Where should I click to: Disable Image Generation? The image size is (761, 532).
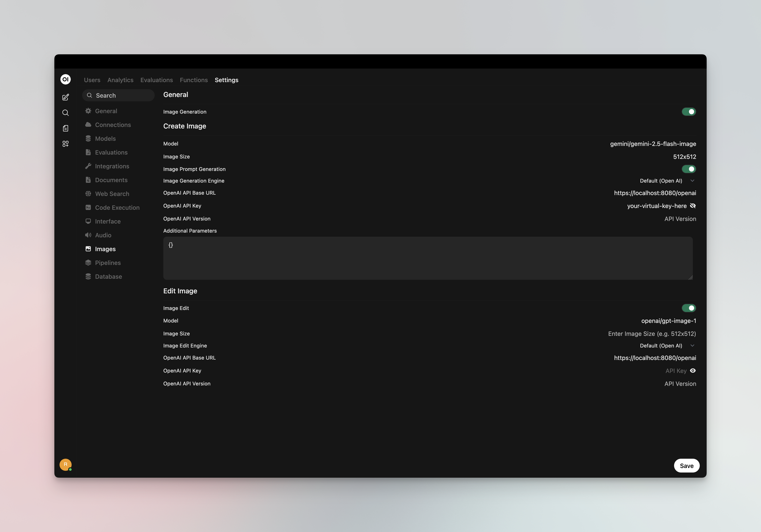[689, 112]
